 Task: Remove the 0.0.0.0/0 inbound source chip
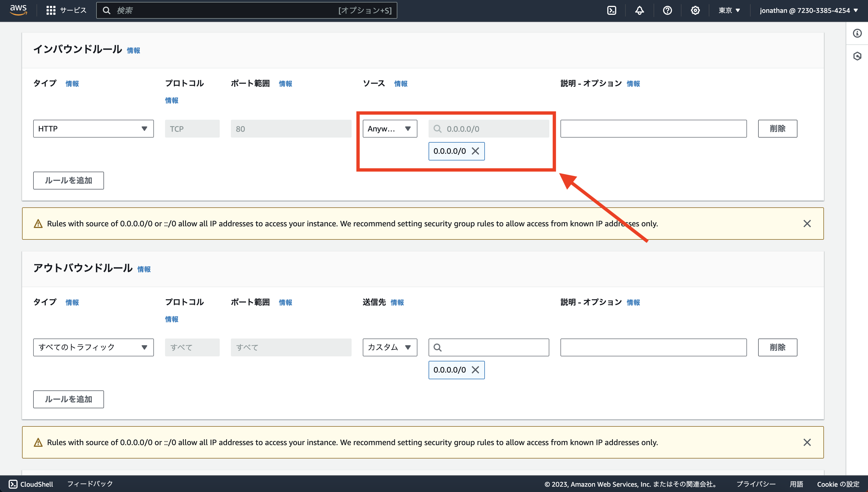(475, 151)
